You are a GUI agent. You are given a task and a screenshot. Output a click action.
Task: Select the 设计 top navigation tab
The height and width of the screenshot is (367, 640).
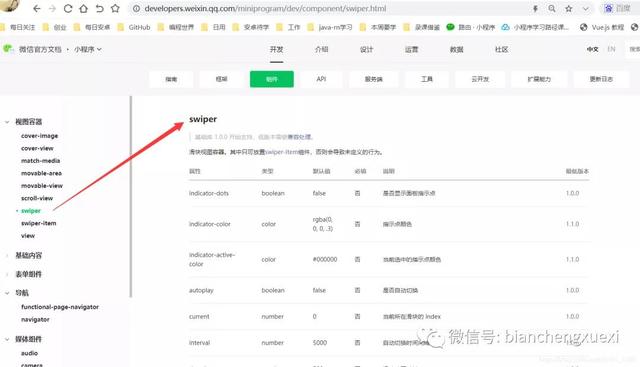click(x=367, y=49)
